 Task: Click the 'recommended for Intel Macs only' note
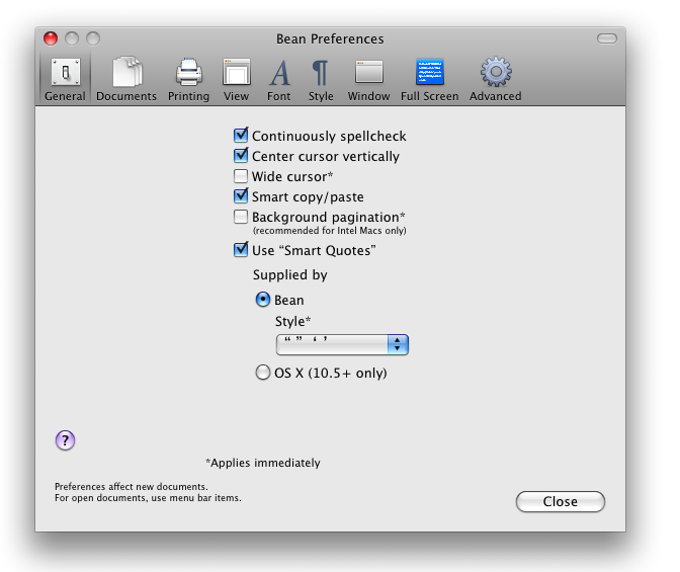point(330,231)
